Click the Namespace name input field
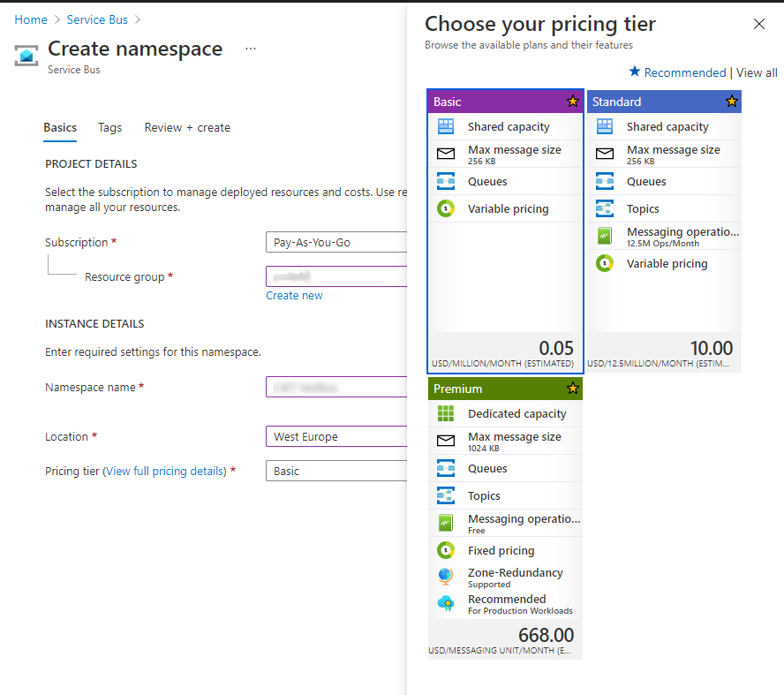 coord(335,388)
